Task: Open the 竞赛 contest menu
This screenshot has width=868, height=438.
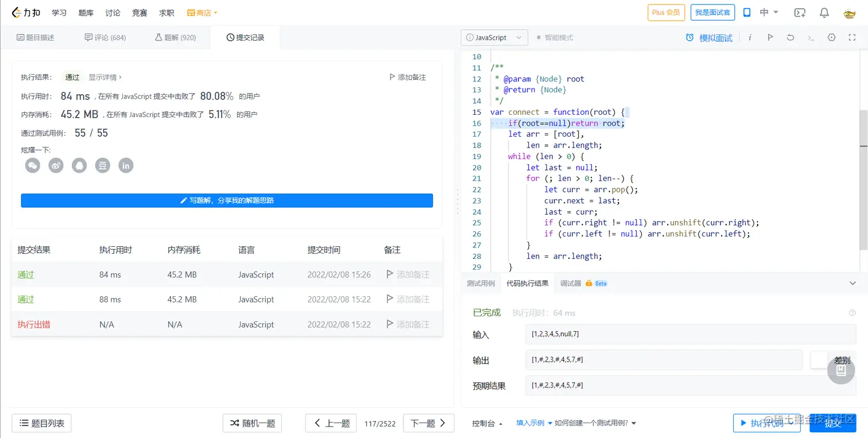Action: click(139, 13)
